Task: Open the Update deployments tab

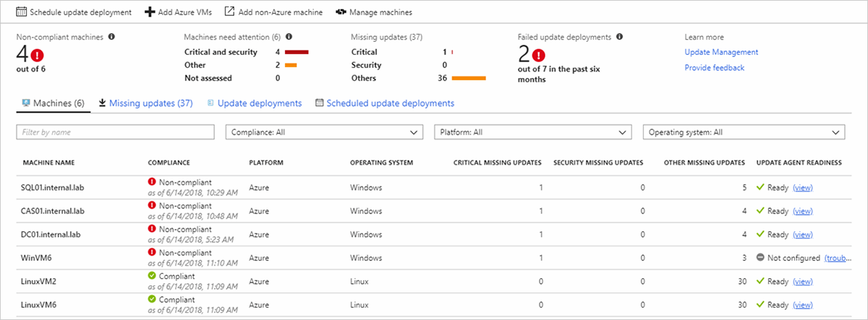Action: pos(255,103)
